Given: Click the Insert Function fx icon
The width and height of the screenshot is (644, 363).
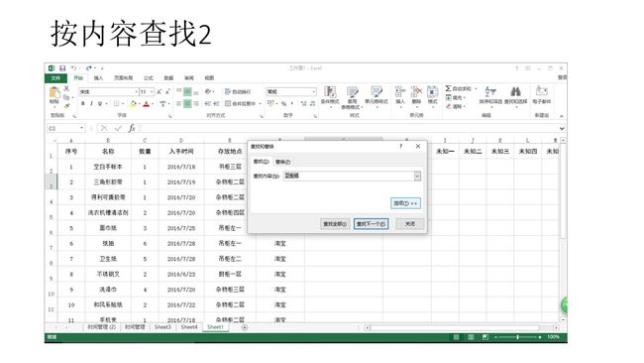Looking at the screenshot, I should pyautogui.click(x=132, y=128).
